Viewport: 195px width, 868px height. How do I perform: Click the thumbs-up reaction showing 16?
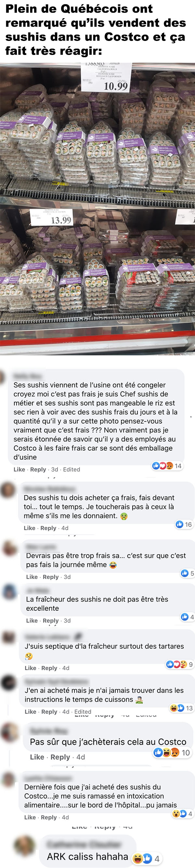click(x=184, y=524)
